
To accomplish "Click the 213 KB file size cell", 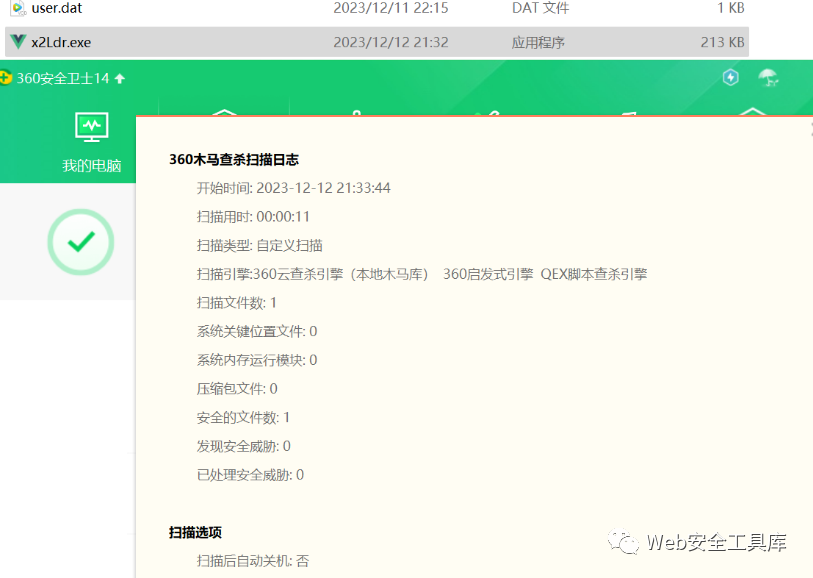I will (x=722, y=42).
